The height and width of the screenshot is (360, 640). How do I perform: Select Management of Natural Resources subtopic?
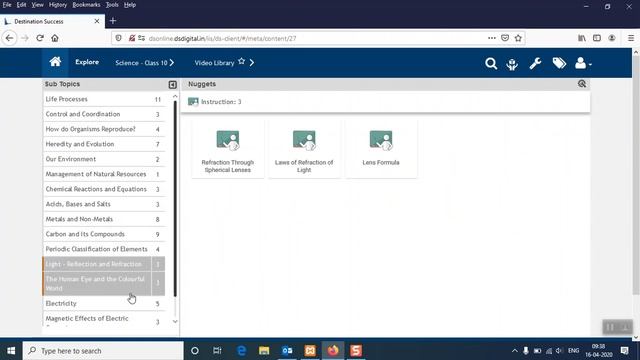click(104, 174)
